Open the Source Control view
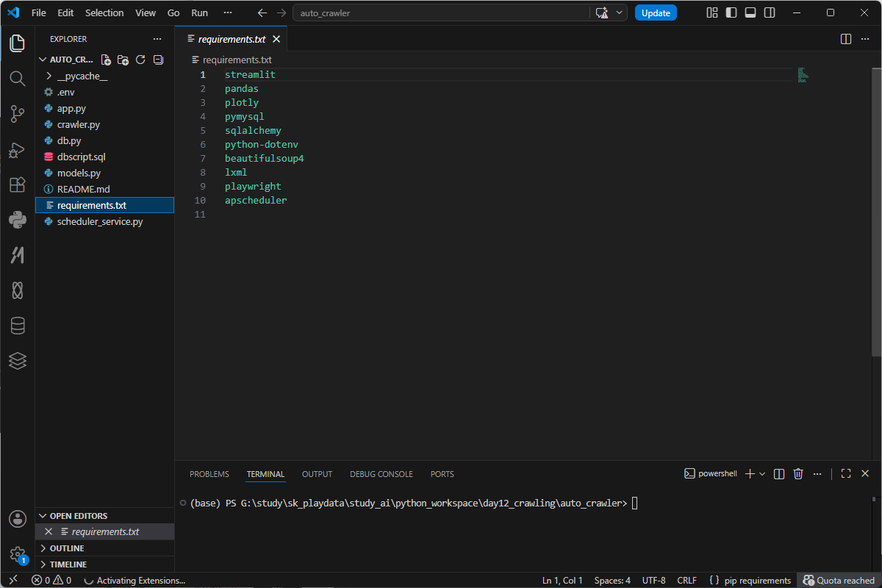 (x=18, y=113)
